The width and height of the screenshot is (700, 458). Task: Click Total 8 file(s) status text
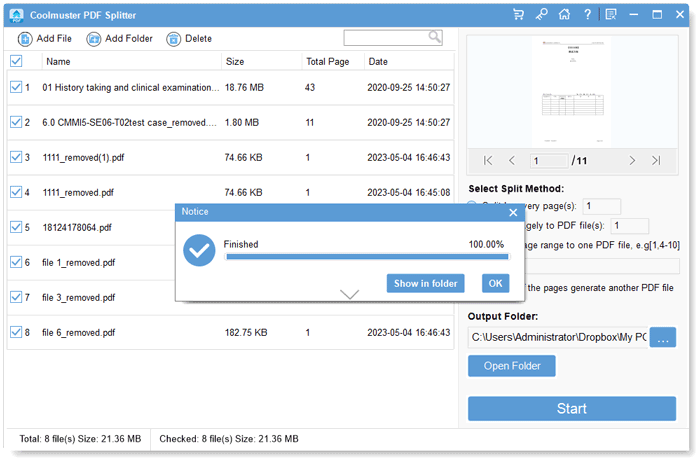[x=80, y=439]
